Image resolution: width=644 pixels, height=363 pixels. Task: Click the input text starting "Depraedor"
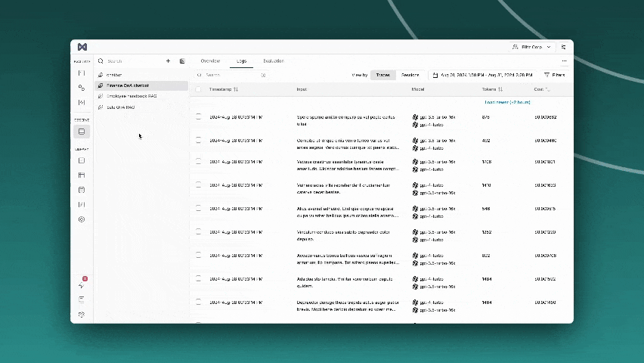tap(348, 306)
